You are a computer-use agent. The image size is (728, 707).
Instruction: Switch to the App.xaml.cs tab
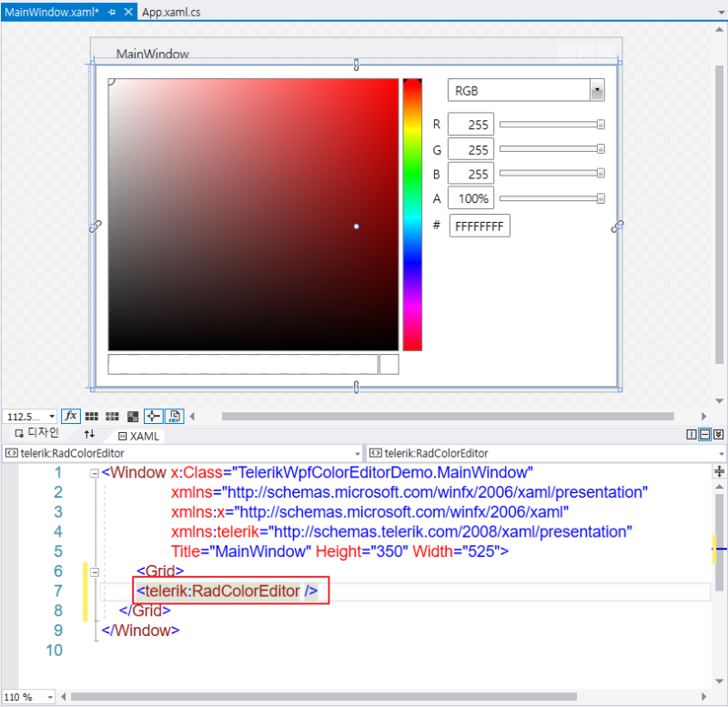point(171,12)
